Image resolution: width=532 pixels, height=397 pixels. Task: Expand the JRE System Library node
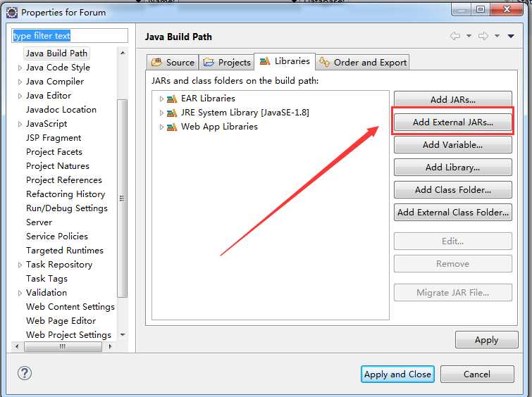pyautogui.click(x=161, y=113)
